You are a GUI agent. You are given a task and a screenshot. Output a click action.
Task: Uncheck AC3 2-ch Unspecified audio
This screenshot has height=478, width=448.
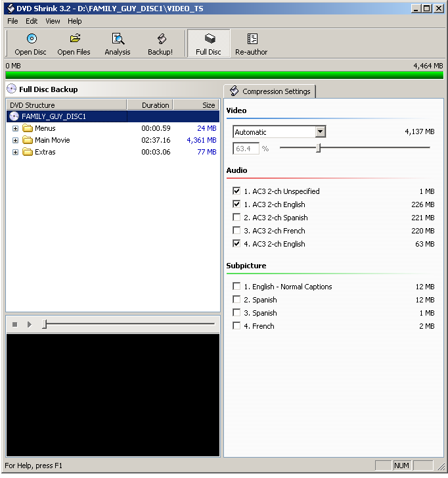pos(236,191)
